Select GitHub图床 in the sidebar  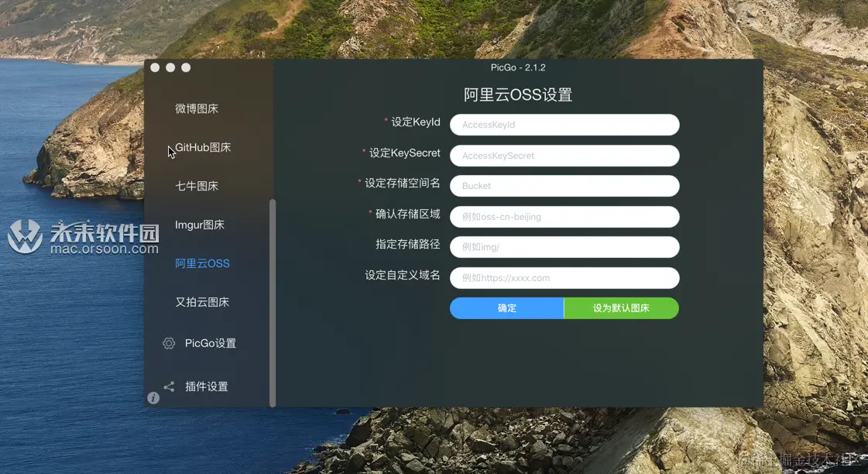pos(203,147)
